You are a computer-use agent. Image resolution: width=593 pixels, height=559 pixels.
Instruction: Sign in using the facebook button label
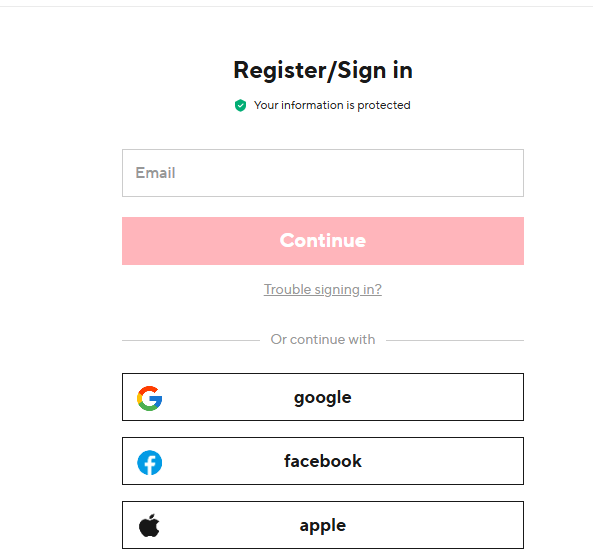coord(323,461)
